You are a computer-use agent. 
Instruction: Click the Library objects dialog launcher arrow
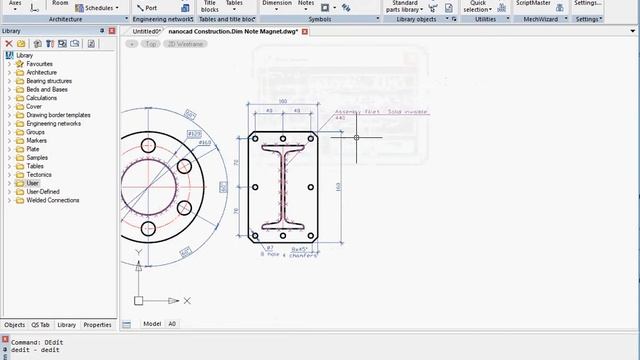click(454, 19)
